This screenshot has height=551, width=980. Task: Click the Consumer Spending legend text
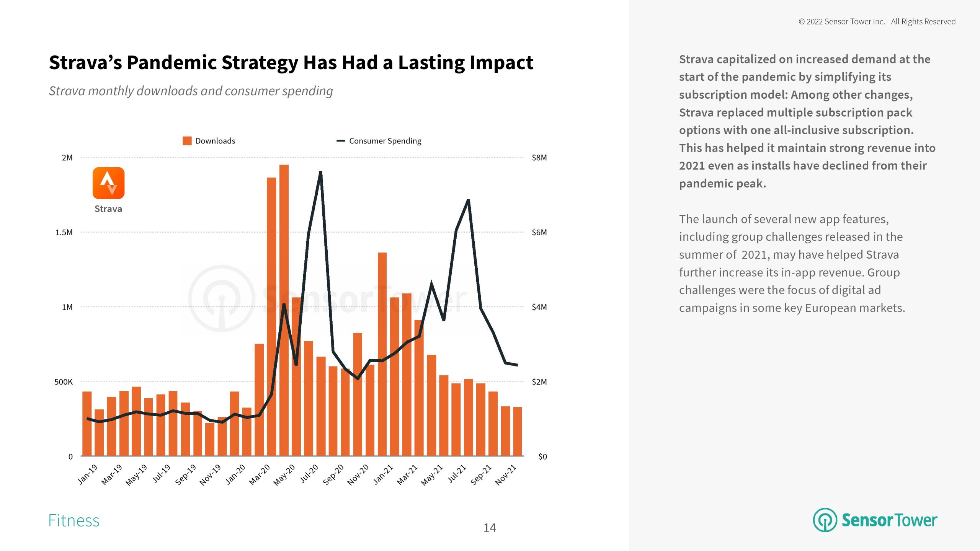coord(385,141)
